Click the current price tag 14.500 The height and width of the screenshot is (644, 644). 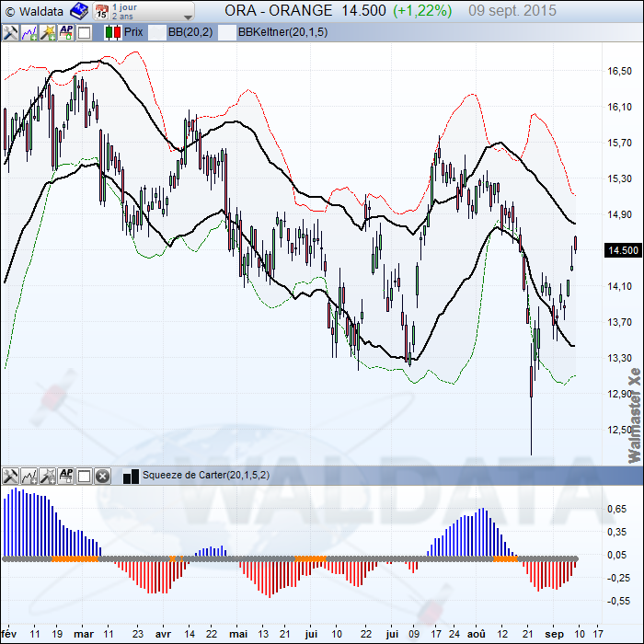(x=623, y=250)
